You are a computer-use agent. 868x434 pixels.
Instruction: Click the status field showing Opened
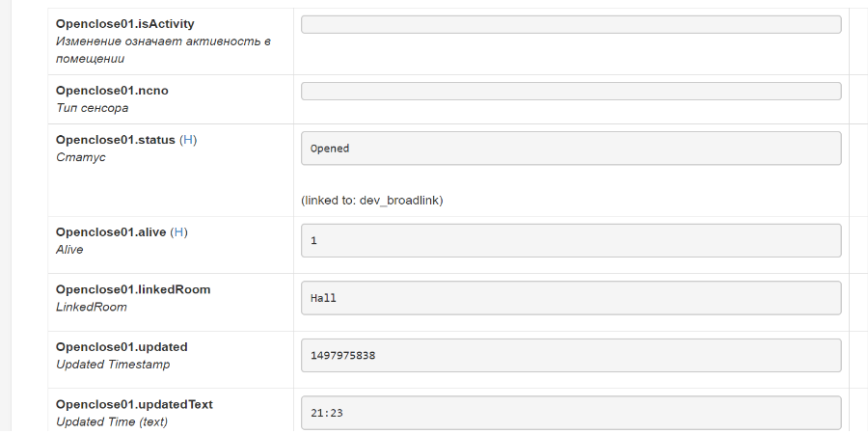pos(571,149)
